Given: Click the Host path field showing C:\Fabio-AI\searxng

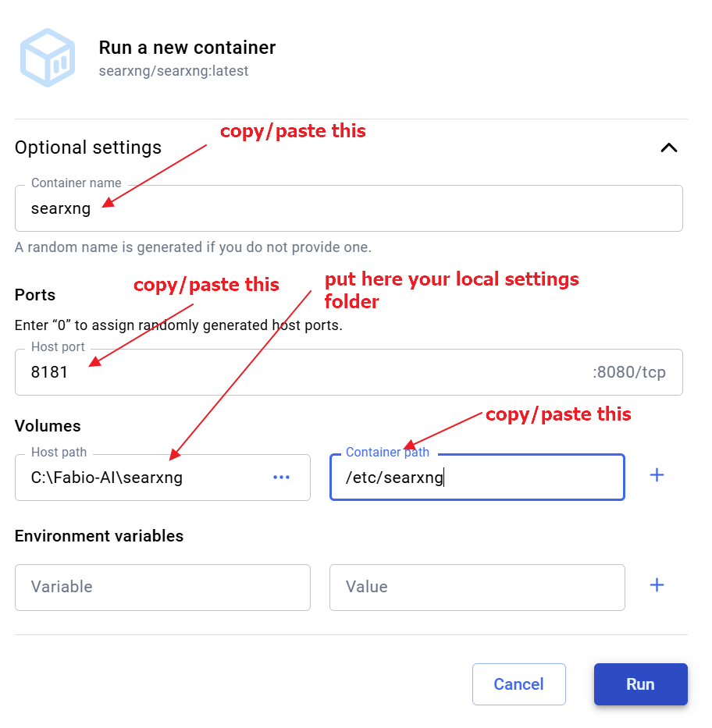Looking at the screenshot, I should (x=162, y=478).
